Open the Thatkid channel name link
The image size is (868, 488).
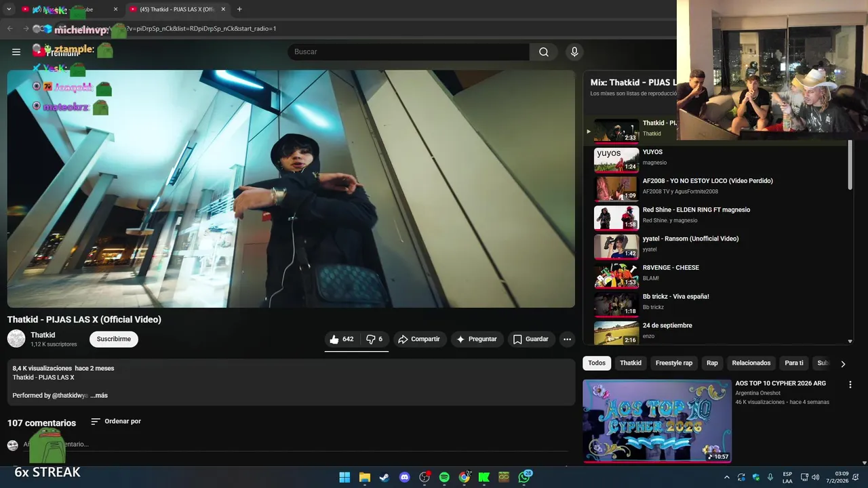pos(43,335)
